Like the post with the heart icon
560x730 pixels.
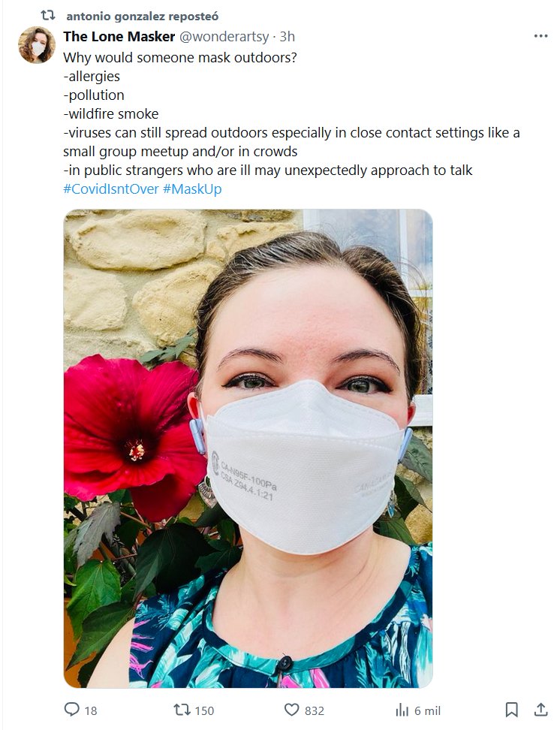pyautogui.click(x=291, y=710)
